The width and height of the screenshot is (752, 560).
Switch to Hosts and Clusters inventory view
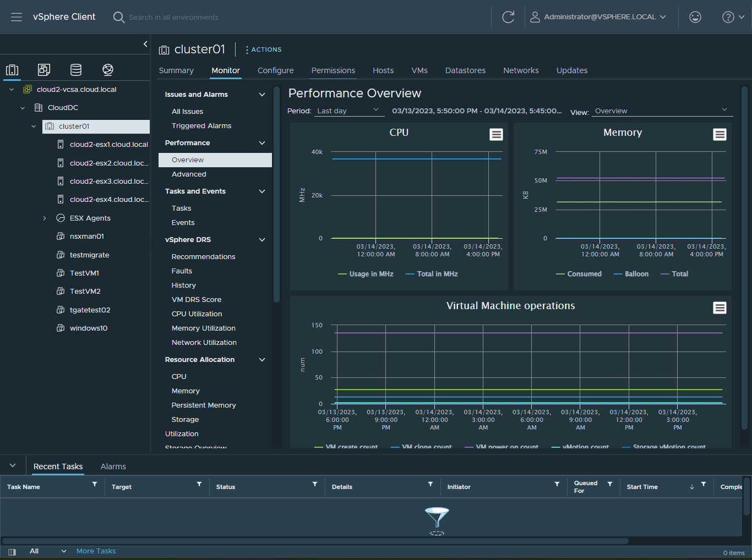[x=12, y=70]
